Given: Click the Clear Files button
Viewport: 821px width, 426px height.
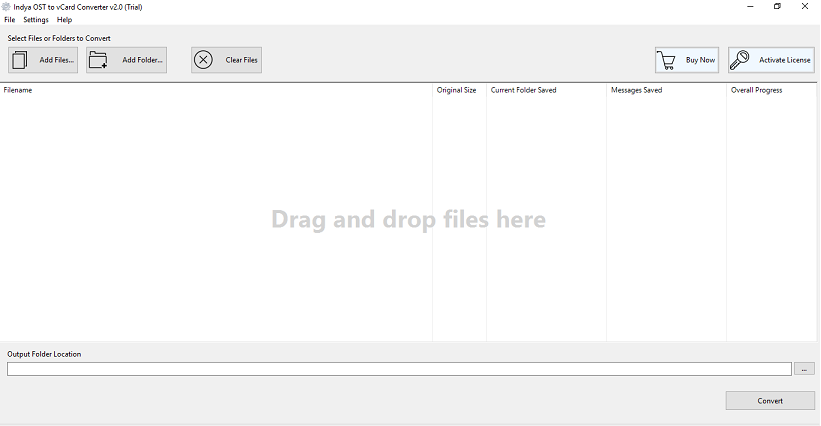Looking at the screenshot, I should pos(226,60).
